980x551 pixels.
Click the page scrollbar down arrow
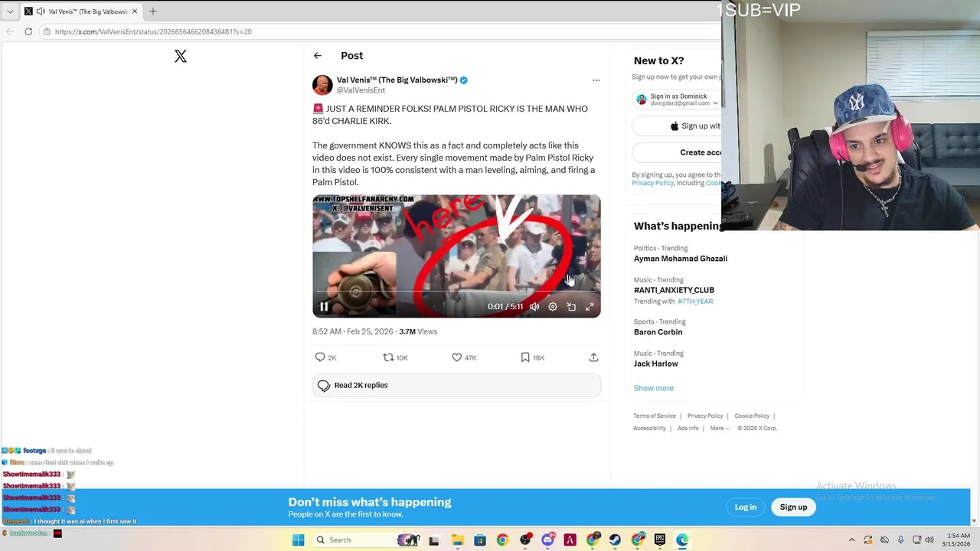click(x=974, y=521)
